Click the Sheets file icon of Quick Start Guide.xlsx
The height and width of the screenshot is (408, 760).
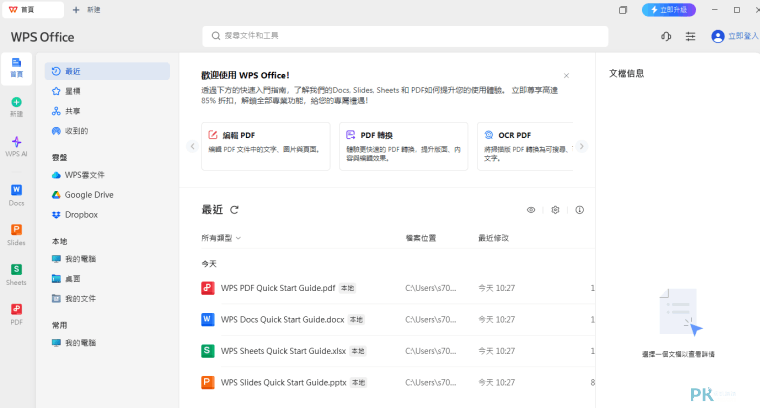tap(208, 351)
